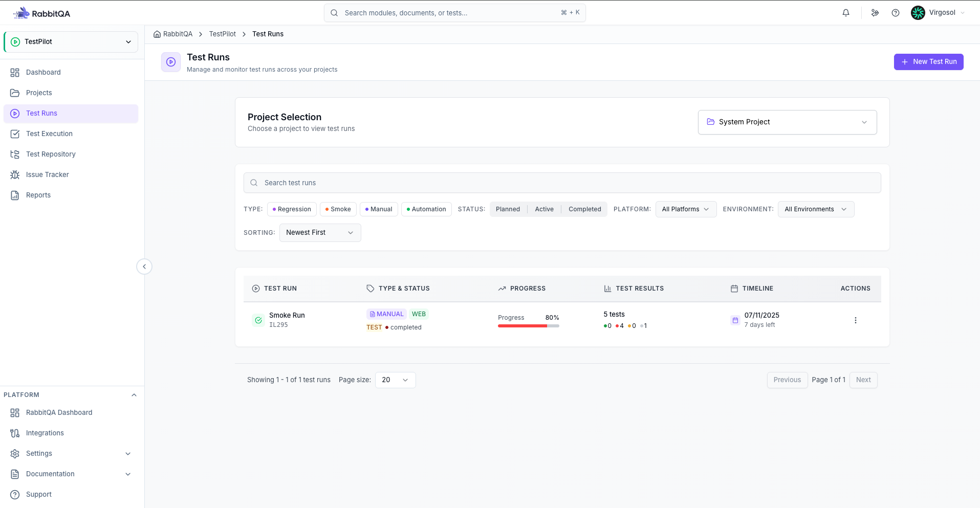Screen dimensions: 980x508
Task: Open the Virgosol account menu chevron
Action: pyautogui.click(x=963, y=13)
